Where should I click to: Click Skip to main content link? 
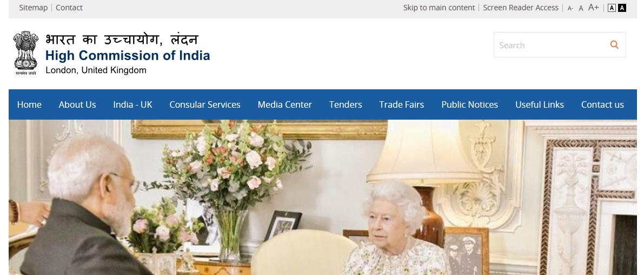pos(439,8)
